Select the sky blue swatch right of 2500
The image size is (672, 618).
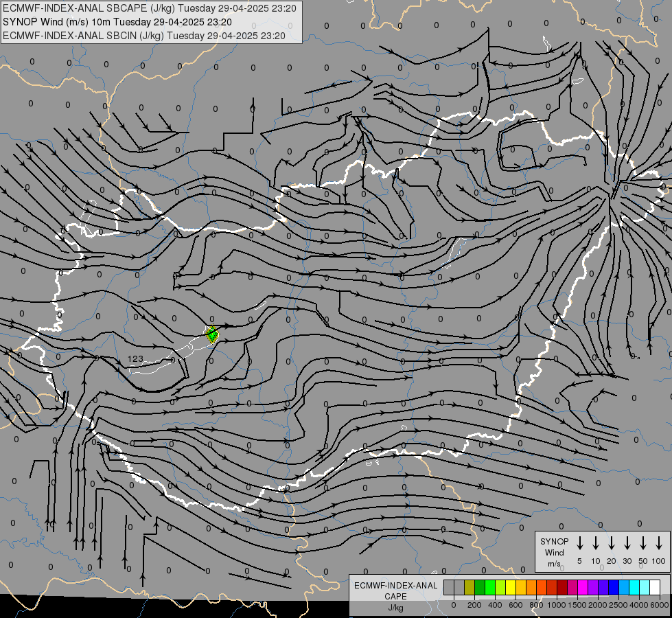click(x=624, y=587)
